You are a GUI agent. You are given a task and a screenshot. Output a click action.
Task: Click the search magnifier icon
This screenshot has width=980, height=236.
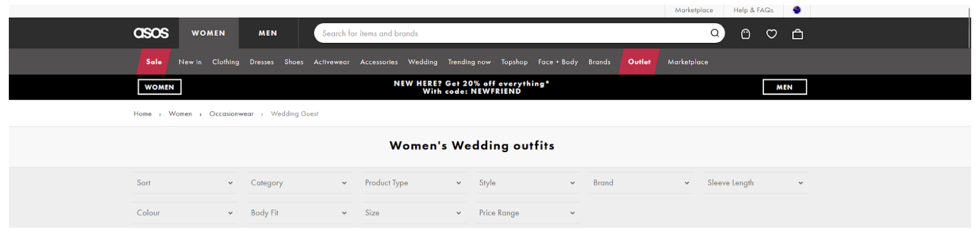[714, 33]
